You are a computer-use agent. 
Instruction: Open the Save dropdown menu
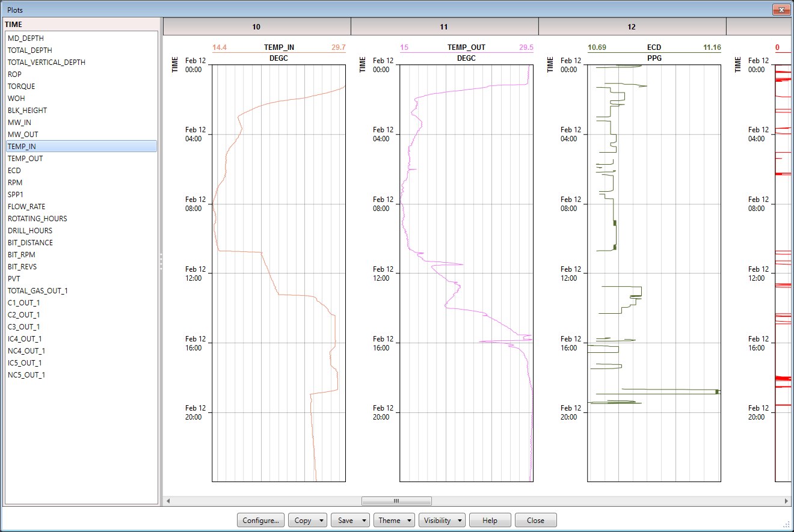(350, 520)
